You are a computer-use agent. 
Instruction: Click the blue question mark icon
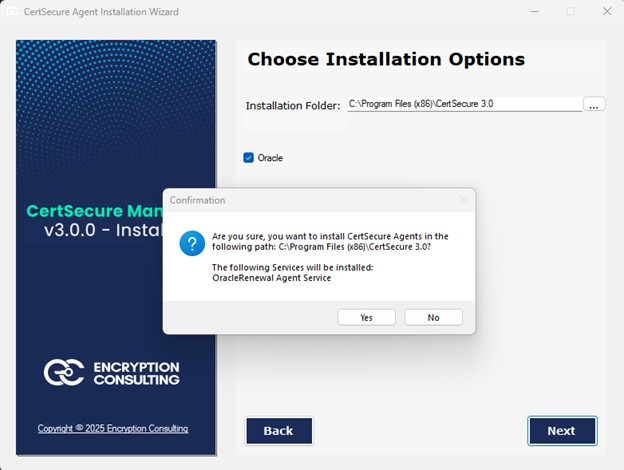(192, 244)
